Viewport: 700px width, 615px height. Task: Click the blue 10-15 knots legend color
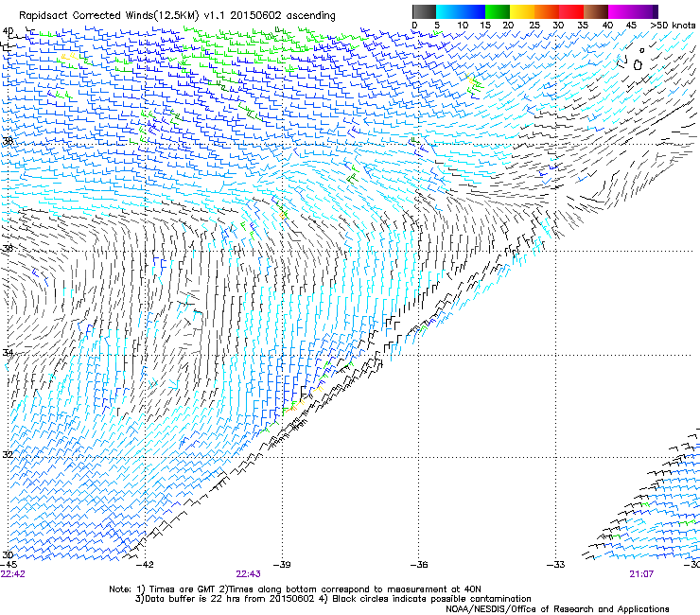tap(472, 11)
